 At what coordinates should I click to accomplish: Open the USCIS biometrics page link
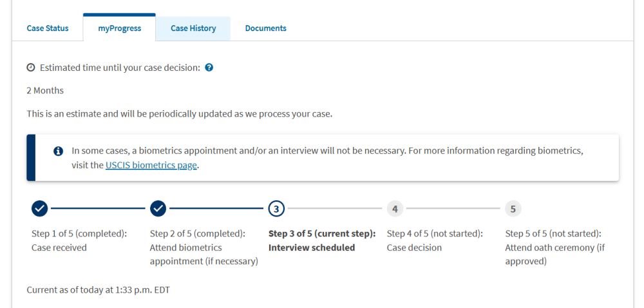point(151,166)
